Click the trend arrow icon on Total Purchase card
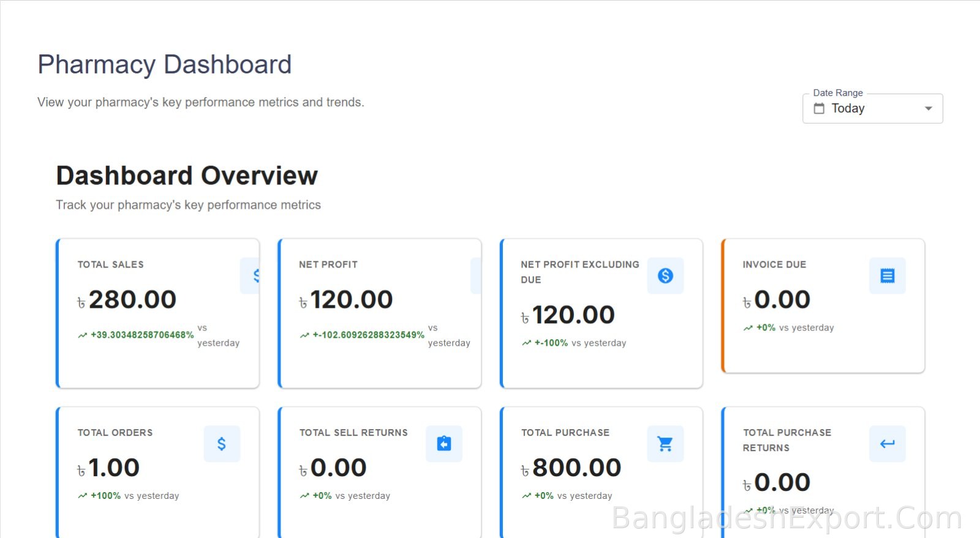 click(526, 496)
